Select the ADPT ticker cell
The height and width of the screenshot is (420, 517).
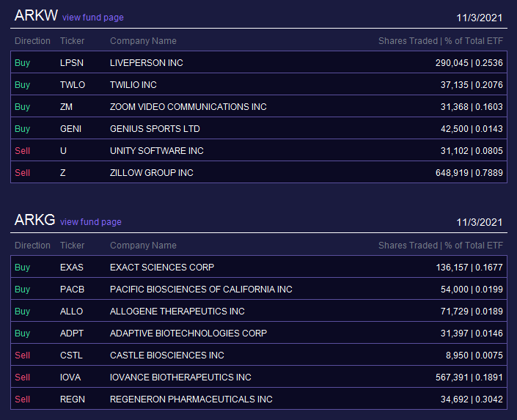click(x=72, y=334)
